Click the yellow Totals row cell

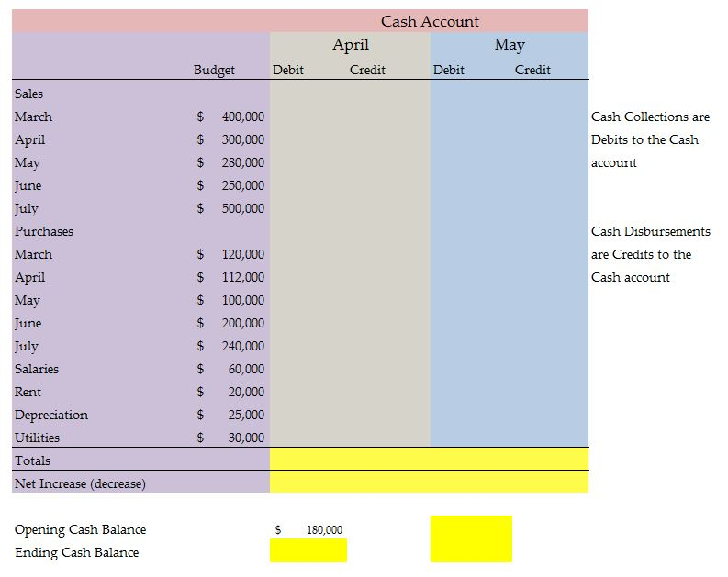click(429, 459)
